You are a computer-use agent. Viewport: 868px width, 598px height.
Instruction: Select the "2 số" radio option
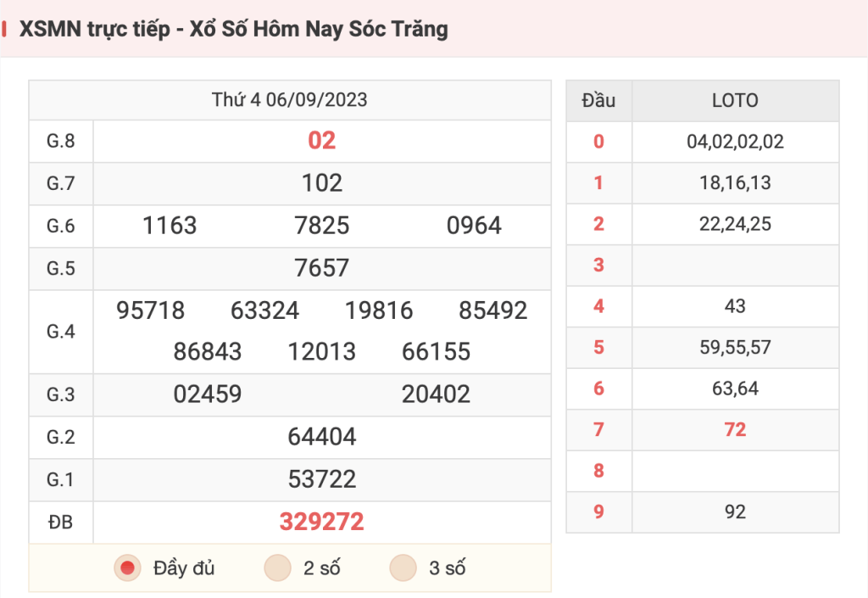click(278, 568)
